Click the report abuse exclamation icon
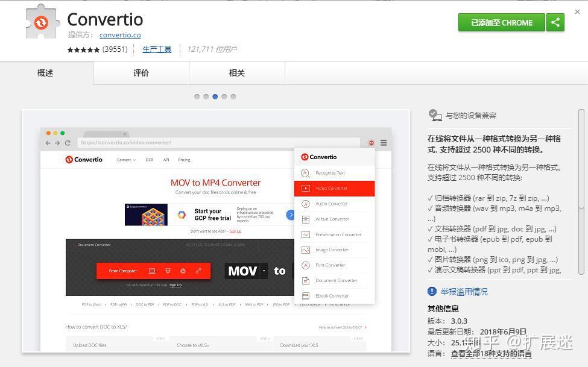588x367 pixels. pyautogui.click(x=432, y=291)
